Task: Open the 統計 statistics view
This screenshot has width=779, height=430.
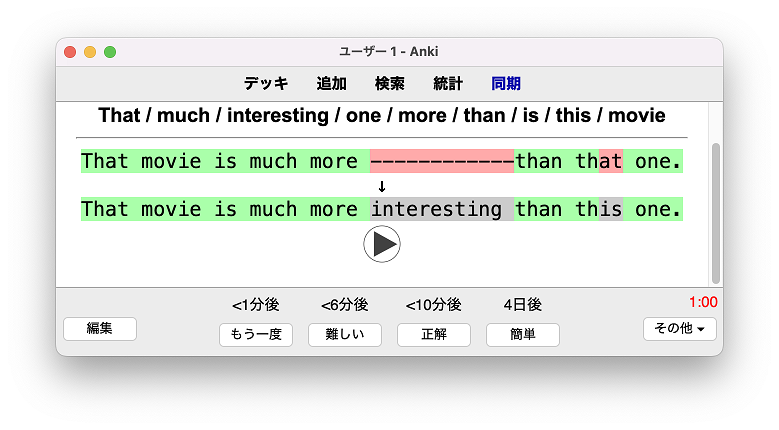Action: [448, 83]
